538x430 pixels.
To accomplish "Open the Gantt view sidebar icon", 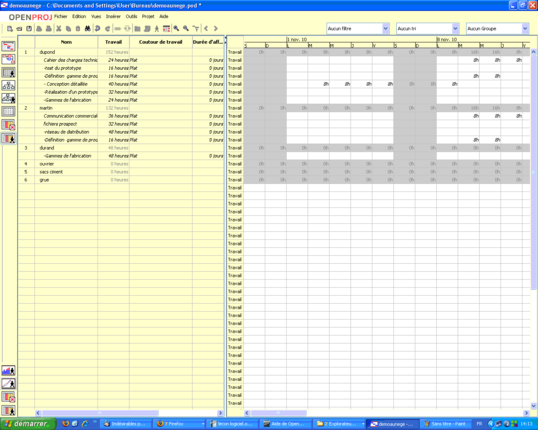I will point(9,46).
